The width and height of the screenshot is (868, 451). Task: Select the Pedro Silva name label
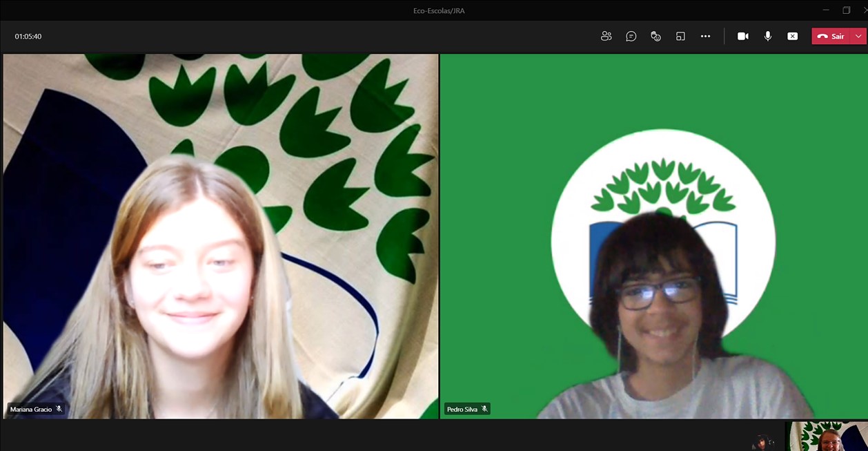462,410
